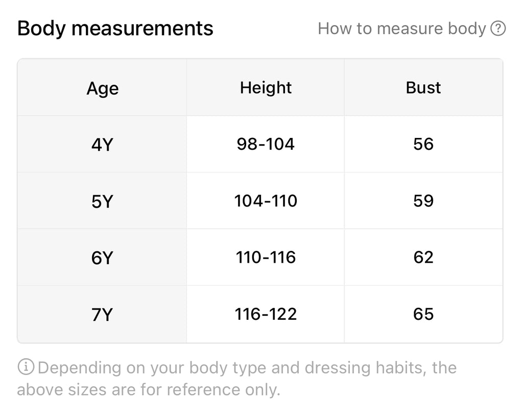
Task: Click the 5Y age row label
Action: (x=102, y=202)
